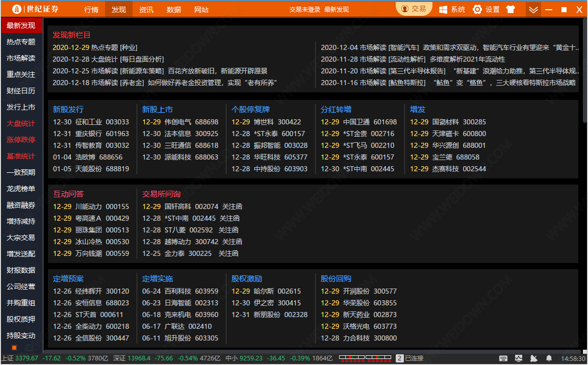Open 2020-12-28 大盘统计 [每日盘面分析] entry

pos(108,59)
